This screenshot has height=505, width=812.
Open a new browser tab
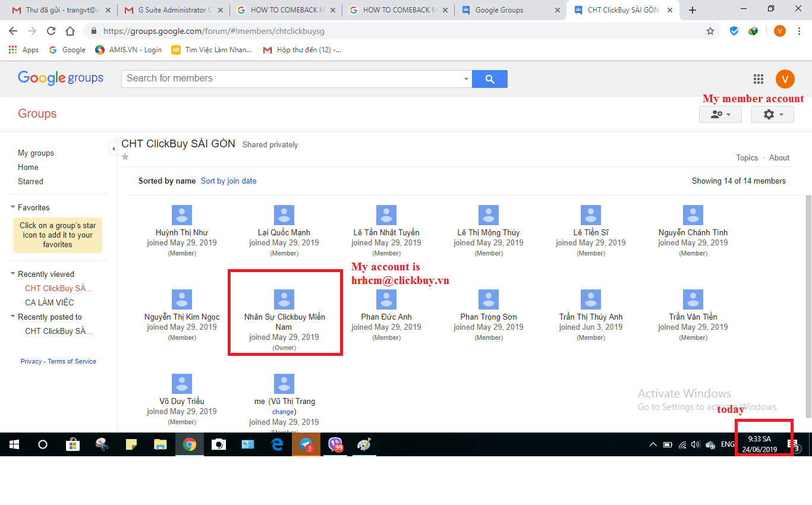pos(693,10)
